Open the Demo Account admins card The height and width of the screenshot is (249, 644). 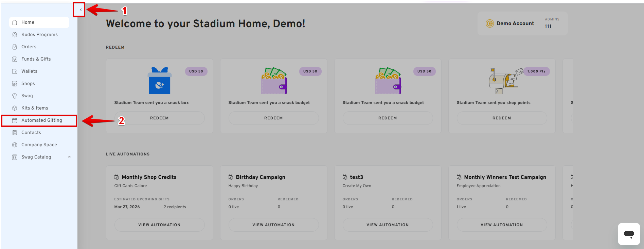(x=522, y=23)
